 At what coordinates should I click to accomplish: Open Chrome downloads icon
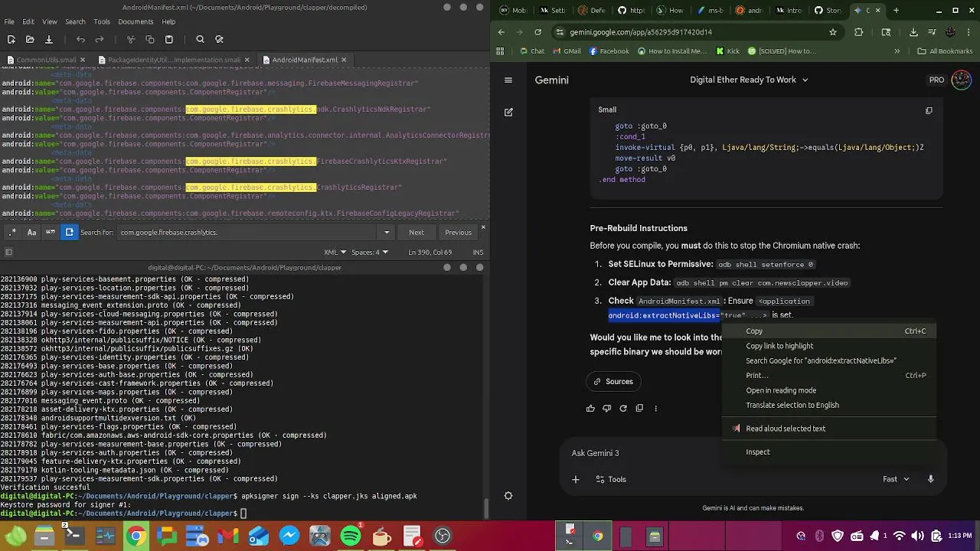[913, 32]
